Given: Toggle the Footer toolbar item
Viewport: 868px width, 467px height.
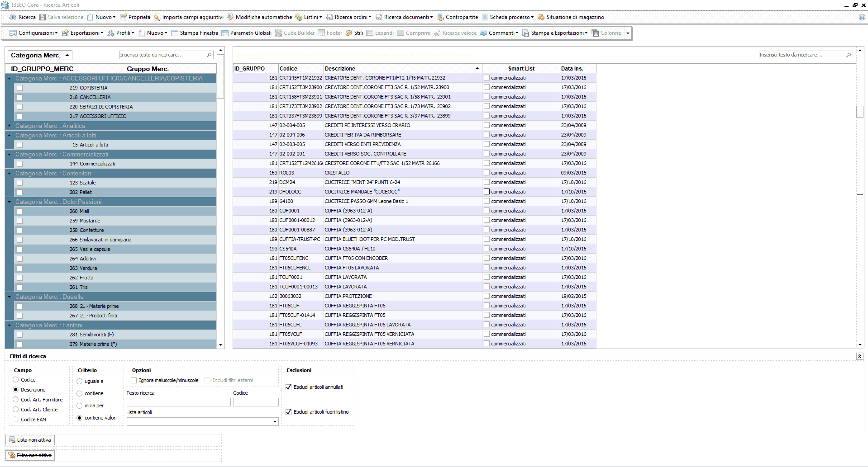Looking at the screenshot, I should coord(330,33).
